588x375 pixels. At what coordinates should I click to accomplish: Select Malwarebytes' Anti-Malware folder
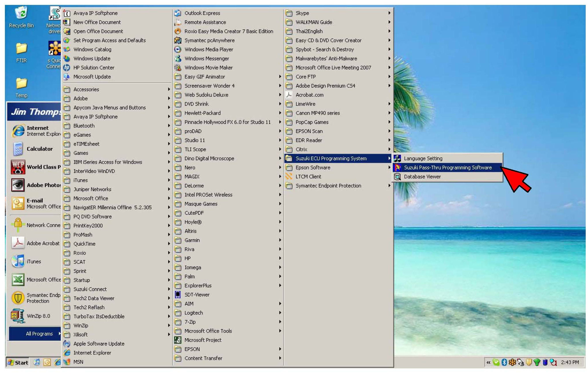click(x=338, y=59)
